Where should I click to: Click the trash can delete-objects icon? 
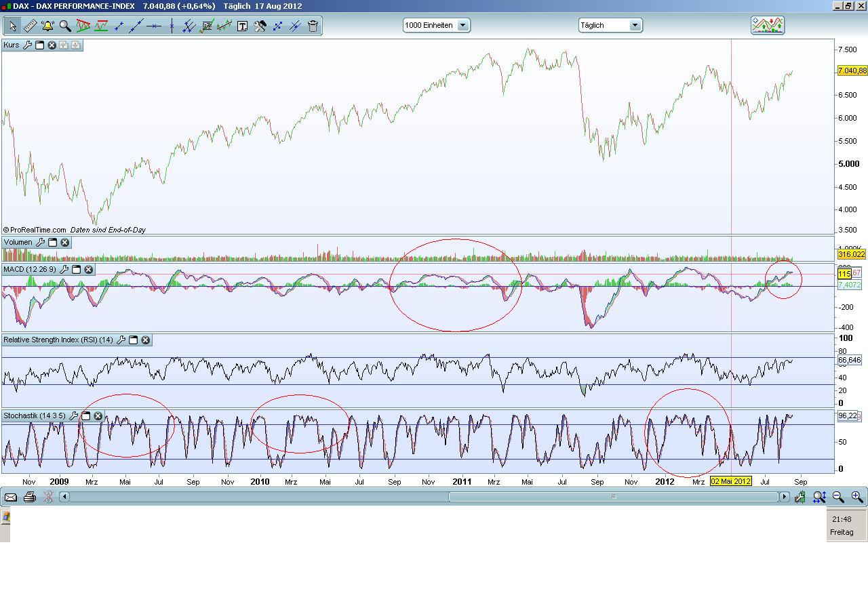(x=313, y=26)
